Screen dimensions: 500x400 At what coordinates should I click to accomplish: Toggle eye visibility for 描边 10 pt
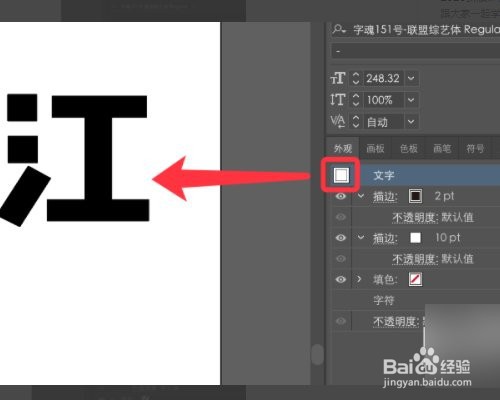tap(341, 238)
